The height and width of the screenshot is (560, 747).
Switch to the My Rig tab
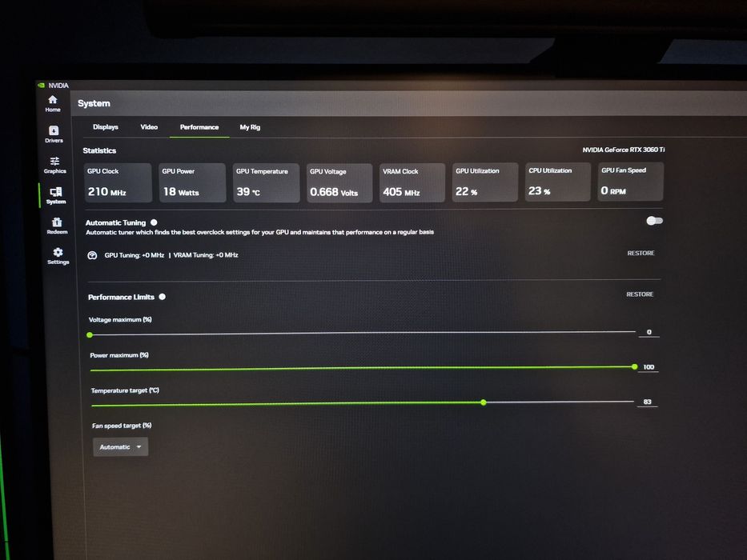coord(250,127)
